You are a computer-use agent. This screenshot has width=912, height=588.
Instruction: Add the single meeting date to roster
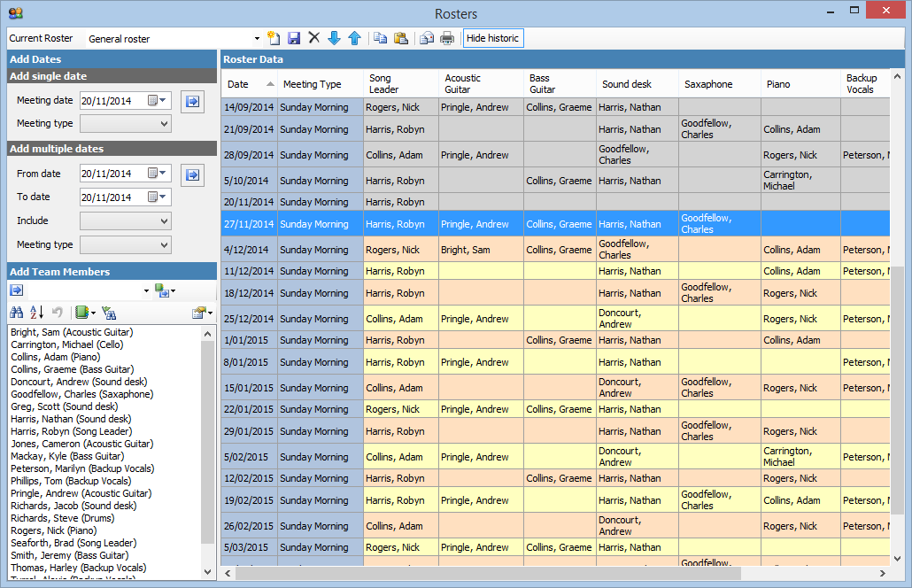tap(192, 102)
